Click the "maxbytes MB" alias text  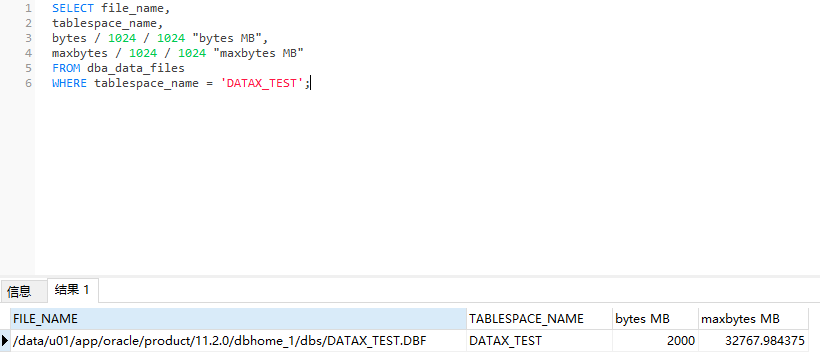[x=258, y=53]
